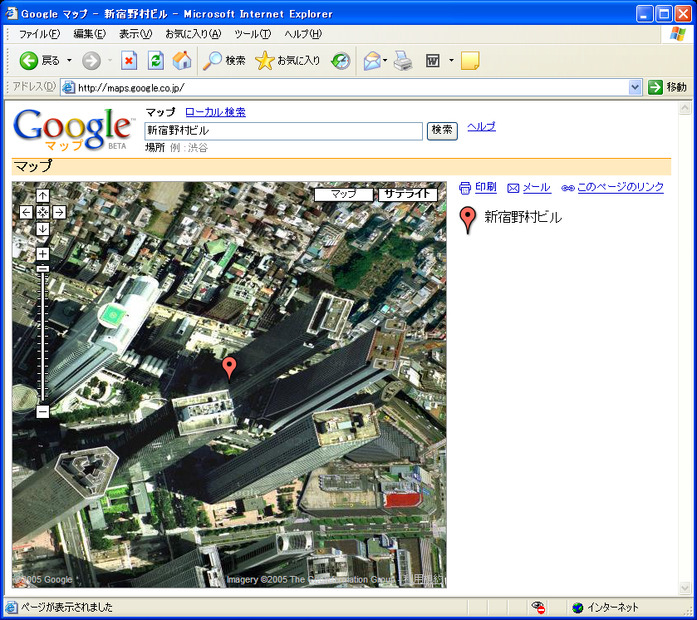This screenshot has width=697, height=620.
Task: Click the yellow note toolbar icon
Action: 470,60
